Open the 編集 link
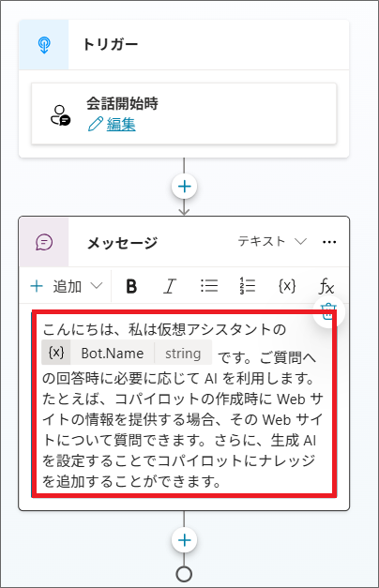This screenshot has width=379, height=588. pyautogui.click(x=121, y=124)
